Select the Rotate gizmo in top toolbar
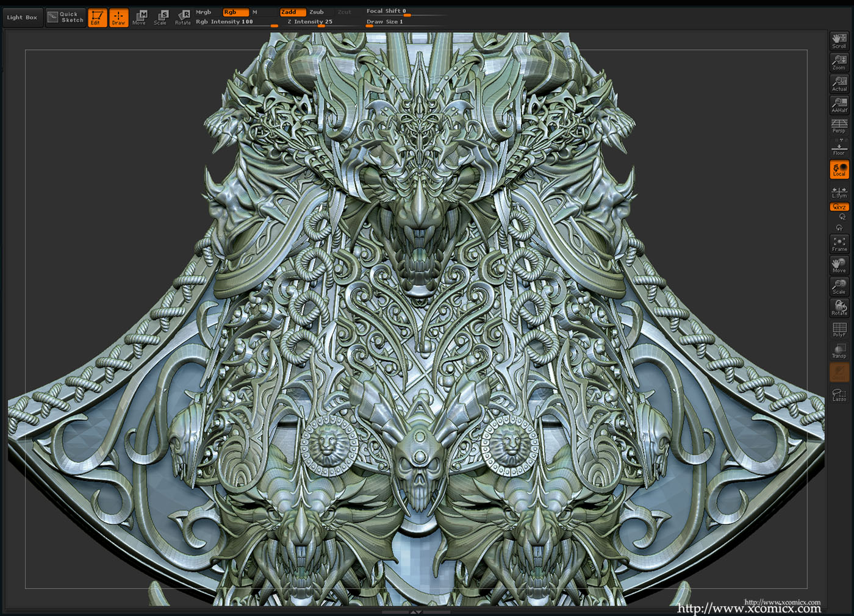Viewport: 854px width, 616px height. (183, 18)
